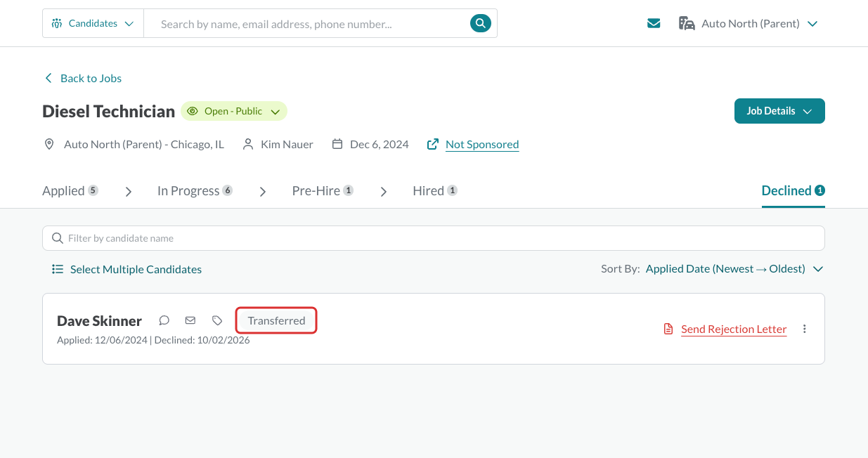Open three-dot menu on candidate card
The height and width of the screenshot is (458, 868).
(805, 329)
